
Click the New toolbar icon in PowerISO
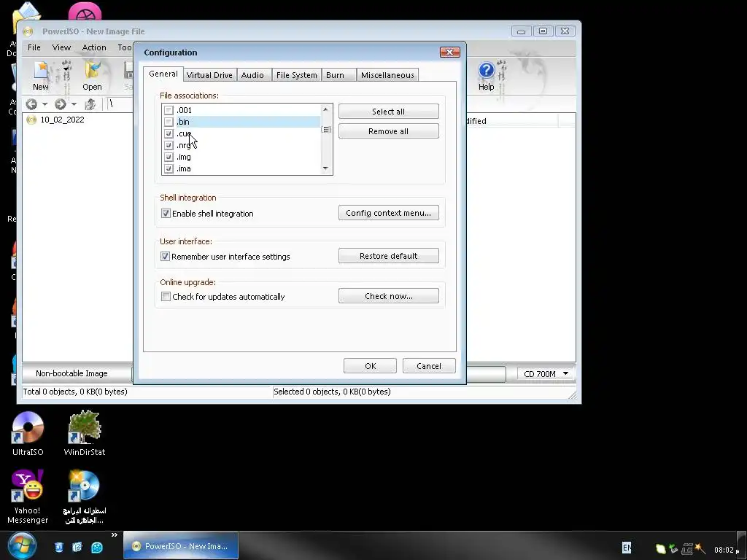point(41,75)
